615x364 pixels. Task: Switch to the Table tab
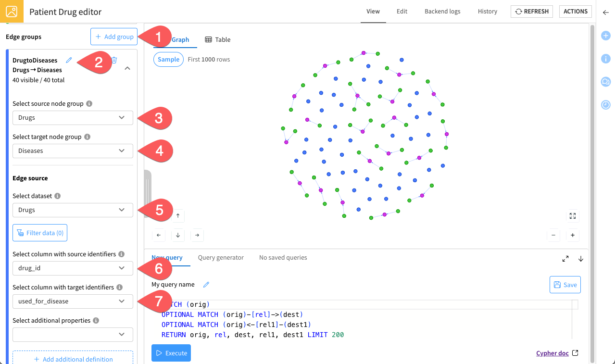[218, 40]
